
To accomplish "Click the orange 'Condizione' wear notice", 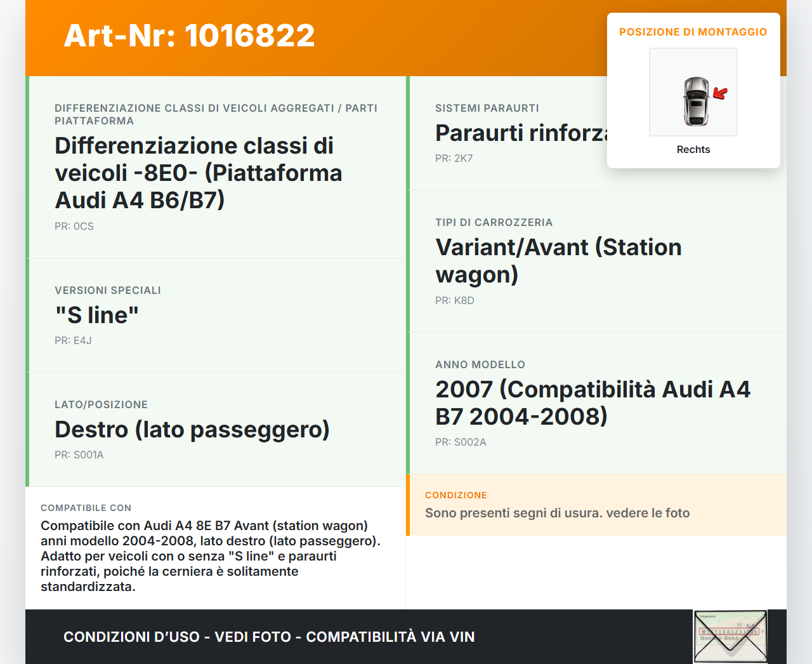I will (x=557, y=513).
